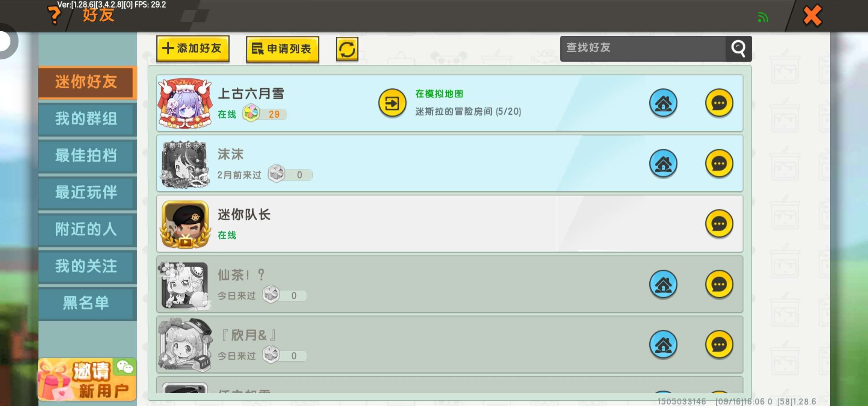Image resolution: width=868 pixels, height=406 pixels.
Task: Open the help question mark icon
Action: click(x=54, y=15)
